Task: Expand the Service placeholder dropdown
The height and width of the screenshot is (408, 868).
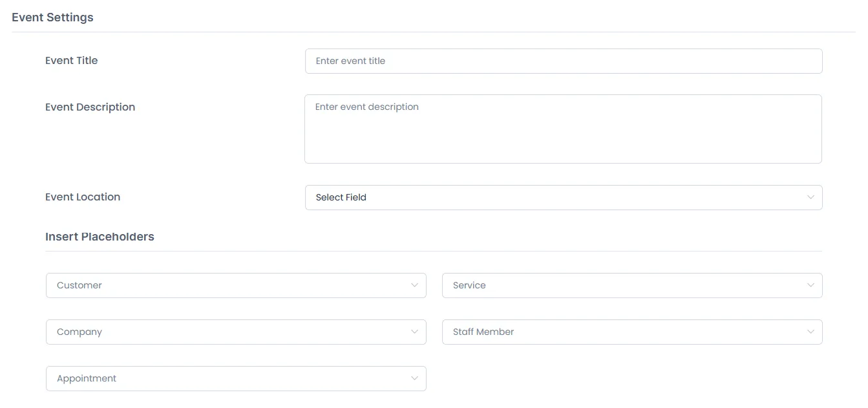Action: (632, 285)
